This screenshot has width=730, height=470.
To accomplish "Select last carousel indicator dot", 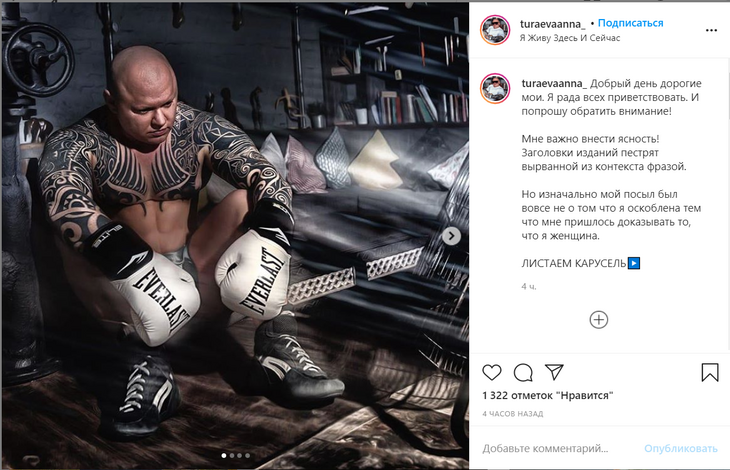I will [248, 456].
